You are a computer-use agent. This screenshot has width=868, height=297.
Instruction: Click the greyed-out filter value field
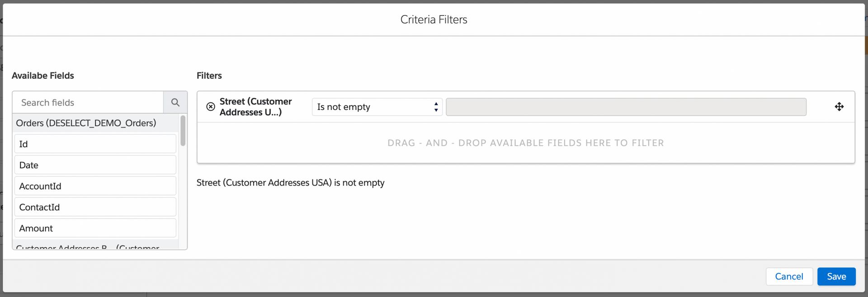626,107
